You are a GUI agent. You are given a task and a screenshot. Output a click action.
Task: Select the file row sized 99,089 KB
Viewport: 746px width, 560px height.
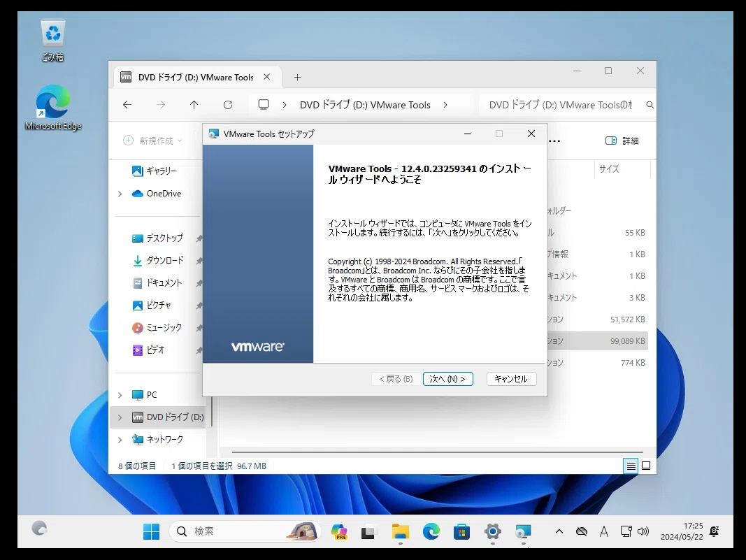point(598,341)
